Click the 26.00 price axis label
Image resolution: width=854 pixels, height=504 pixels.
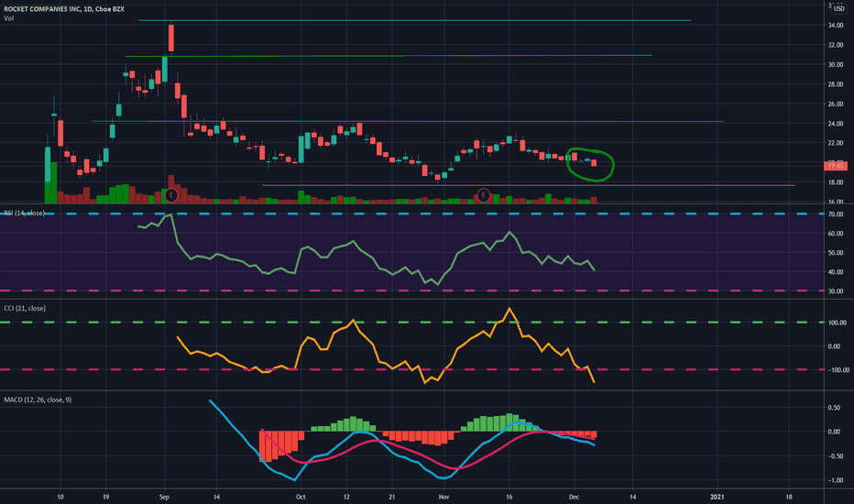pos(836,104)
